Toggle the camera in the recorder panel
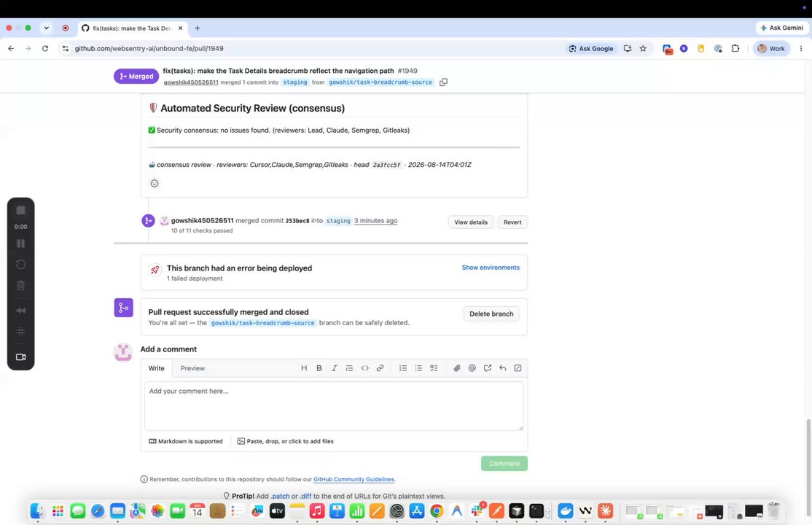 [x=20, y=357]
